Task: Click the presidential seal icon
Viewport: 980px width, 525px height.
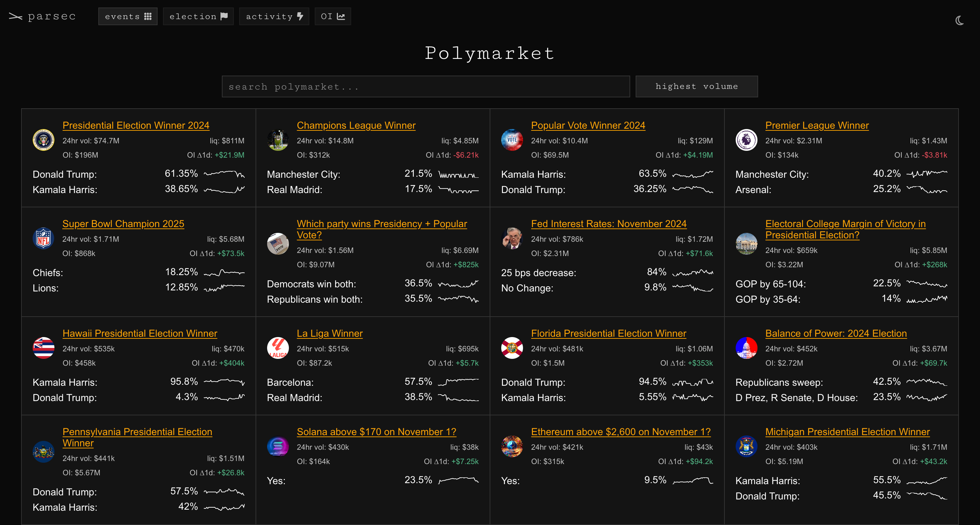Action: 43,140
